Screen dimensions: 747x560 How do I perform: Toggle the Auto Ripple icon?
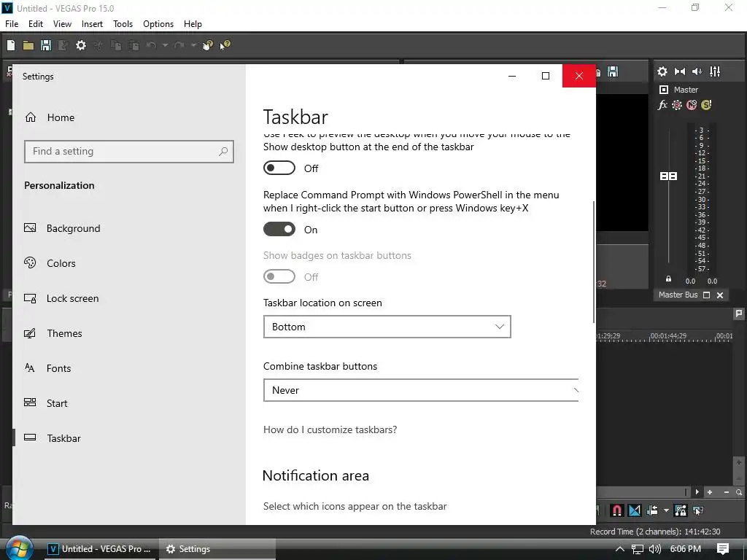coord(652,510)
